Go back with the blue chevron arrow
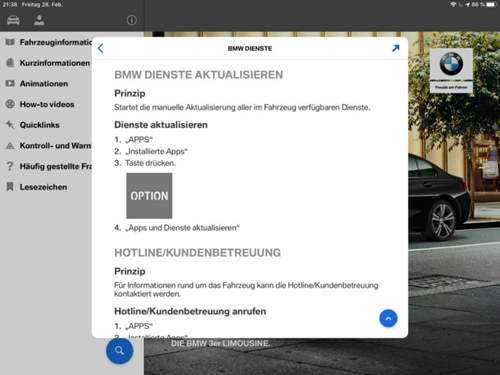500x375 pixels. tap(100, 48)
